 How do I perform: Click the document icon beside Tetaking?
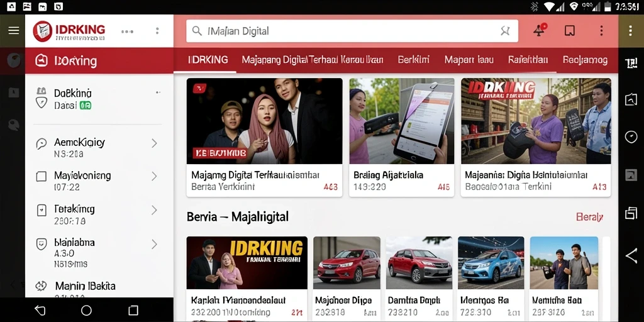pyautogui.click(x=42, y=210)
